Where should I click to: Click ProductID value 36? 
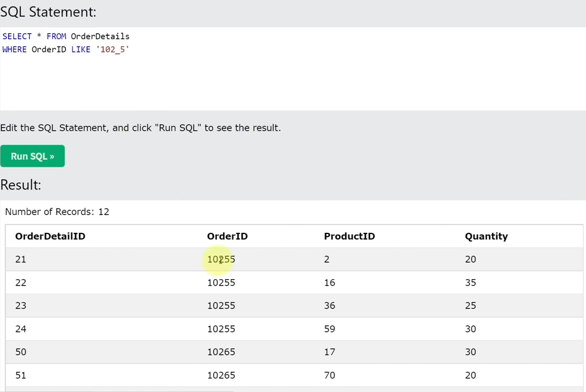click(330, 306)
